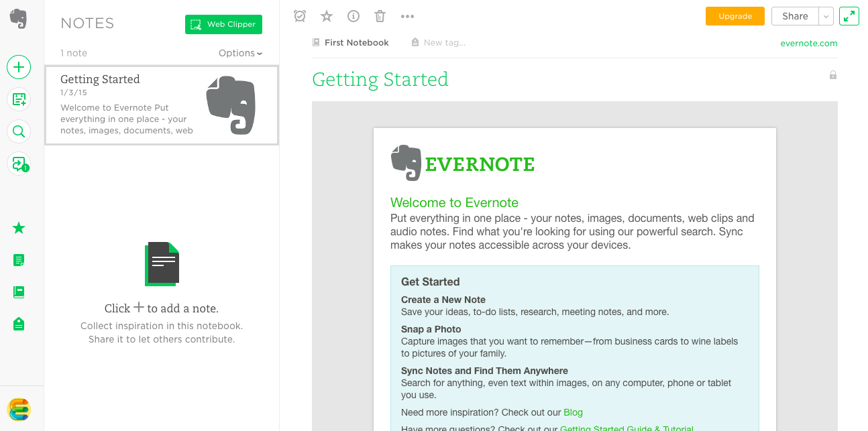Click the Create a New Note text
868x431 pixels.
click(443, 300)
